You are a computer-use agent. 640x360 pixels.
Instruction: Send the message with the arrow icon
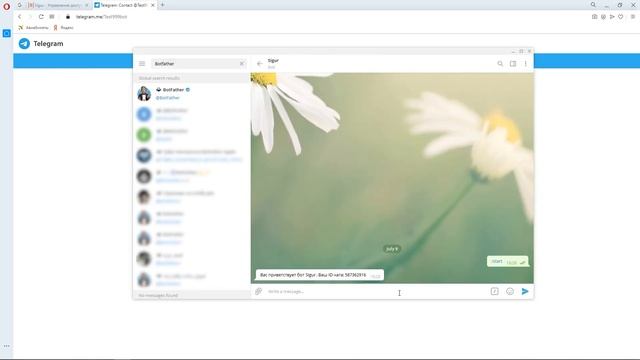(x=525, y=291)
